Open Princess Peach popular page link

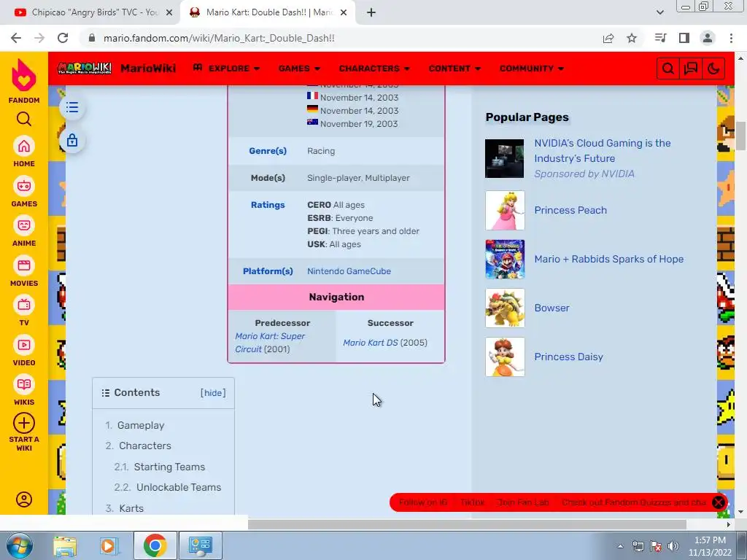pyautogui.click(x=570, y=210)
